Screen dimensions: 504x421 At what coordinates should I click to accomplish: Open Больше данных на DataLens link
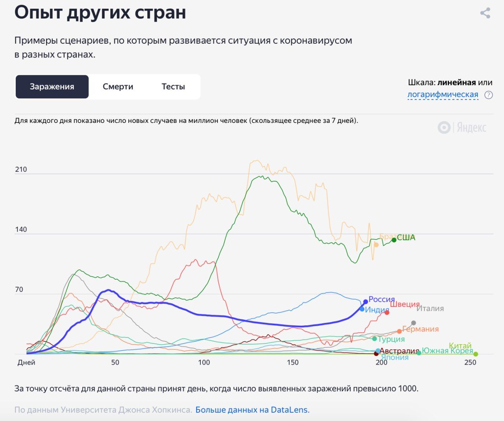tap(252, 410)
